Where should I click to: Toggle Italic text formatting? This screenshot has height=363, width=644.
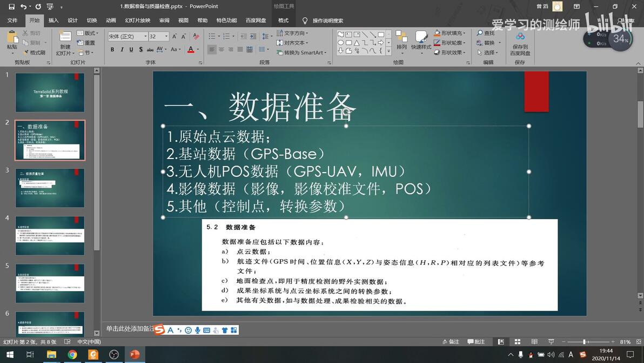pos(122,49)
